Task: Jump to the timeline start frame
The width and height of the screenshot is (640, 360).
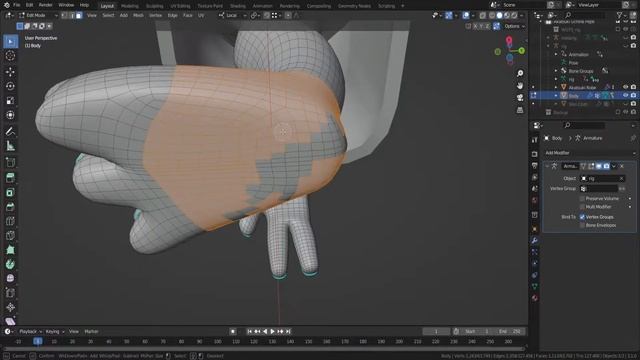Action: pyautogui.click(x=250, y=331)
